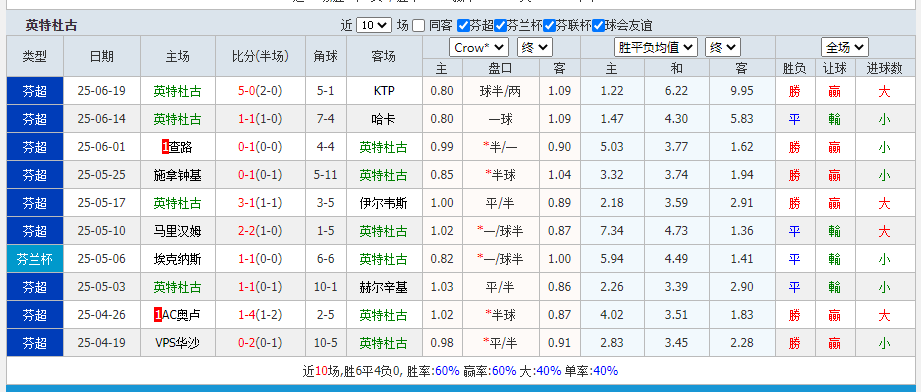Click the red card mark beside 查路
This screenshot has height=392, width=921.
point(165,147)
